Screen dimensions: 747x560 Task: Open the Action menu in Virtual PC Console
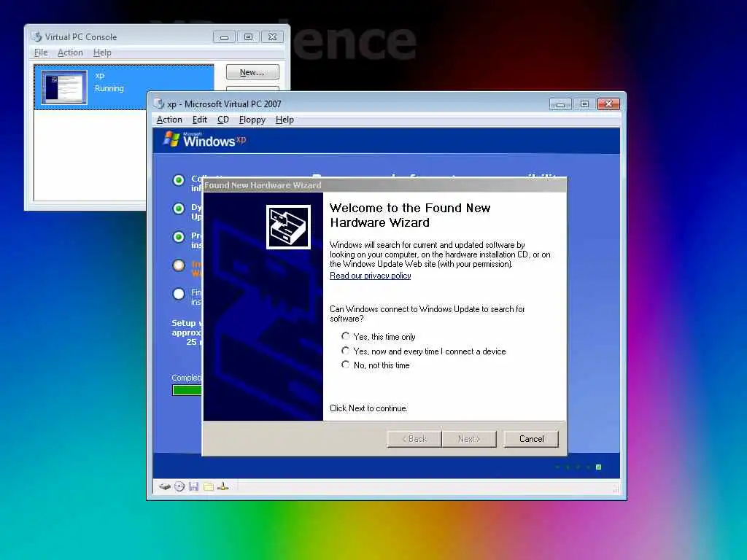pyautogui.click(x=70, y=52)
